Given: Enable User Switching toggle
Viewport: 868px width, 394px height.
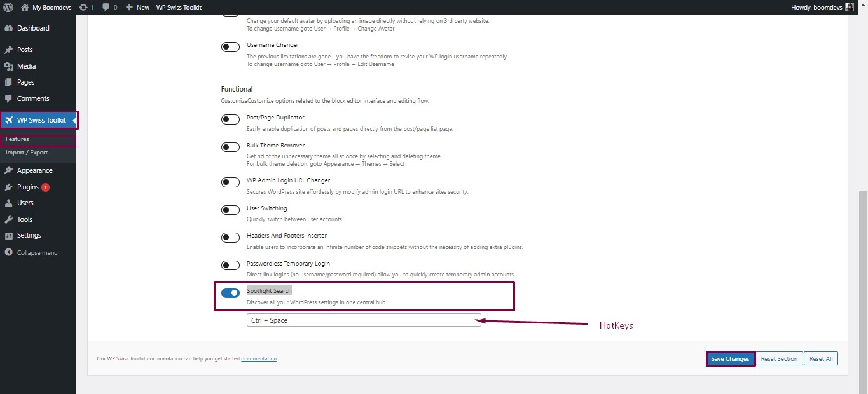Looking at the screenshot, I should pyautogui.click(x=230, y=210).
